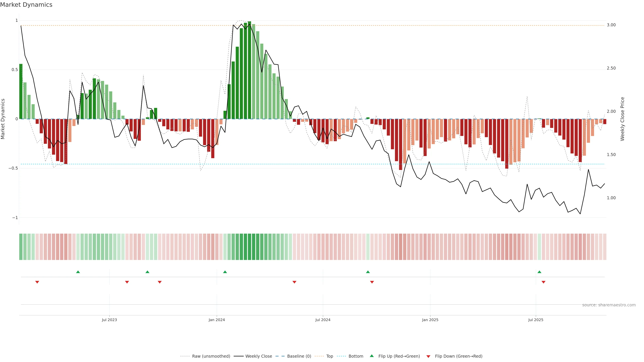Click the Jul 2023 axis label
The width and height of the screenshot is (644, 362).
coord(109,320)
